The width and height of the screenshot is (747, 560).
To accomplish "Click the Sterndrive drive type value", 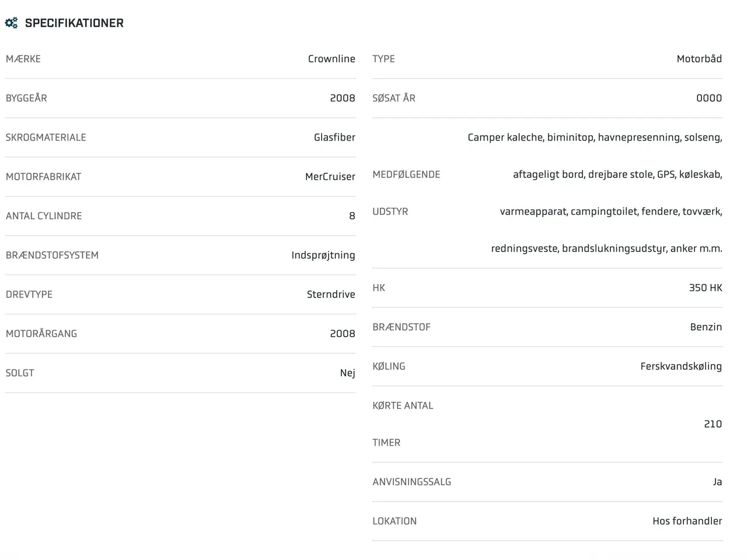I will click(x=331, y=295).
